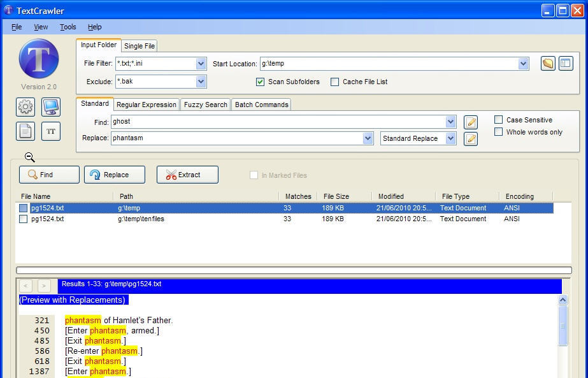Viewport: 588px width, 378px height.
Task: Enable Cache File List
Action: (334, 82)
